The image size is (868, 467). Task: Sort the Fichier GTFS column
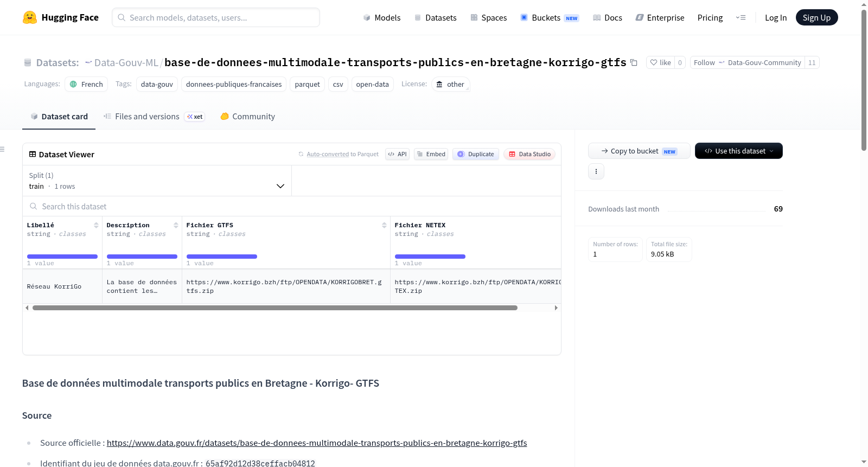384,225
